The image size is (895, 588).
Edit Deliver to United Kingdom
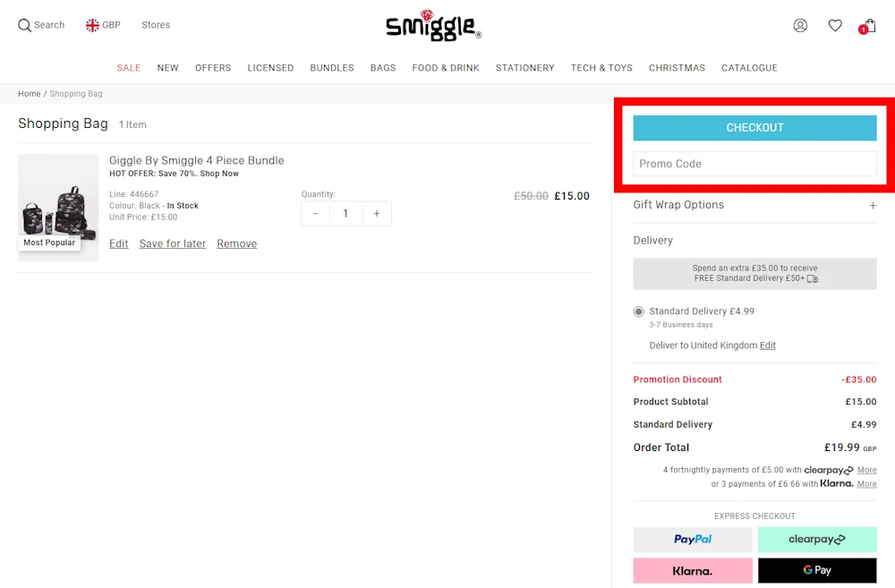point(768,345)
